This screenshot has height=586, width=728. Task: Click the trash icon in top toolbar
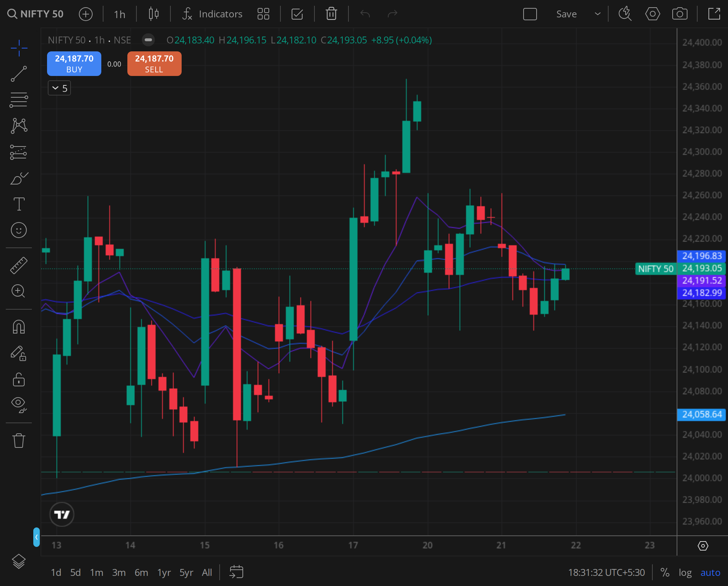pyautogui.click(x=331, y=14)
